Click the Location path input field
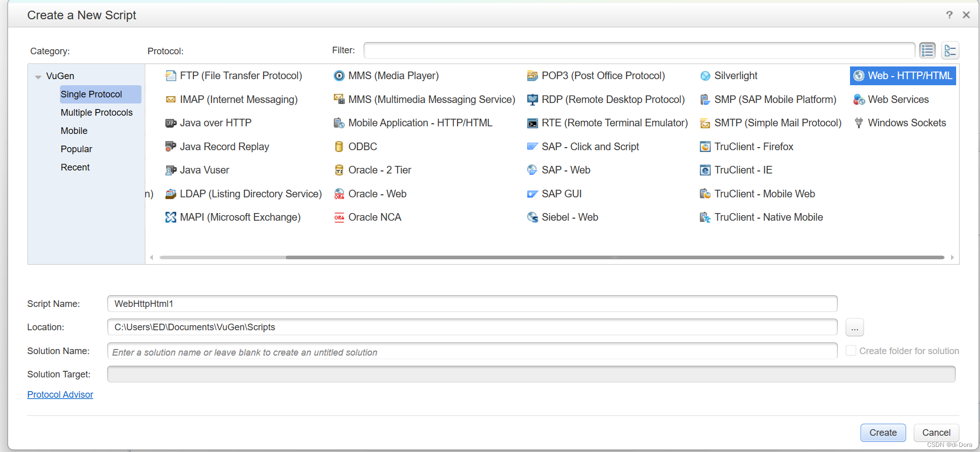The width and height of the screenshot is (980, 452). coord(472,327)
